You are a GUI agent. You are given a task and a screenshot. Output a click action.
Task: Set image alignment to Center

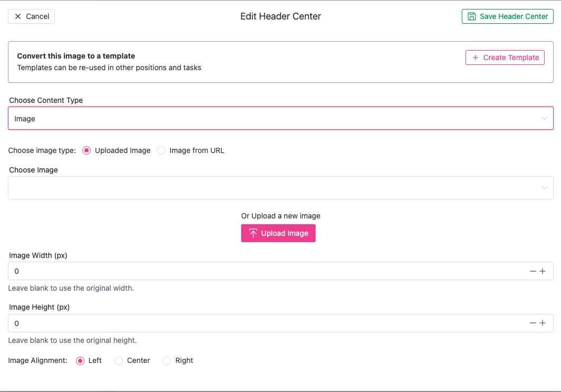(x=119, y=361)
